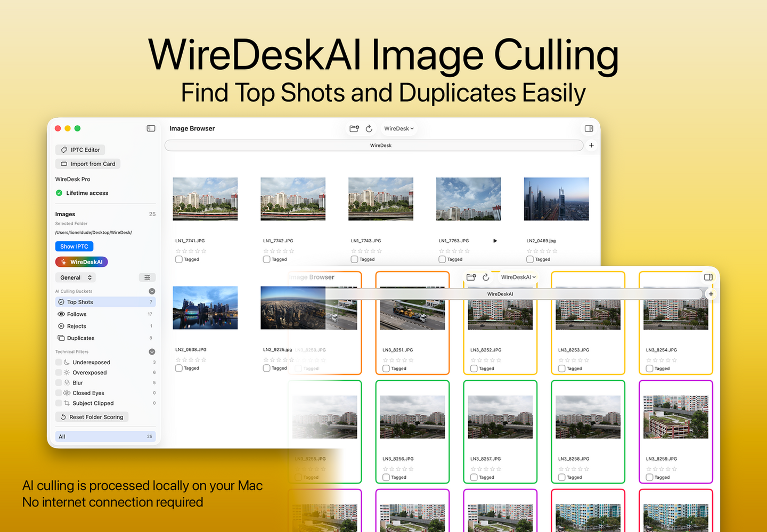Image resolution: width=767 pixels, height=532 pixels.
Task: Select the LN1_7741.JPG thumbnail
Action: [205, 199]
